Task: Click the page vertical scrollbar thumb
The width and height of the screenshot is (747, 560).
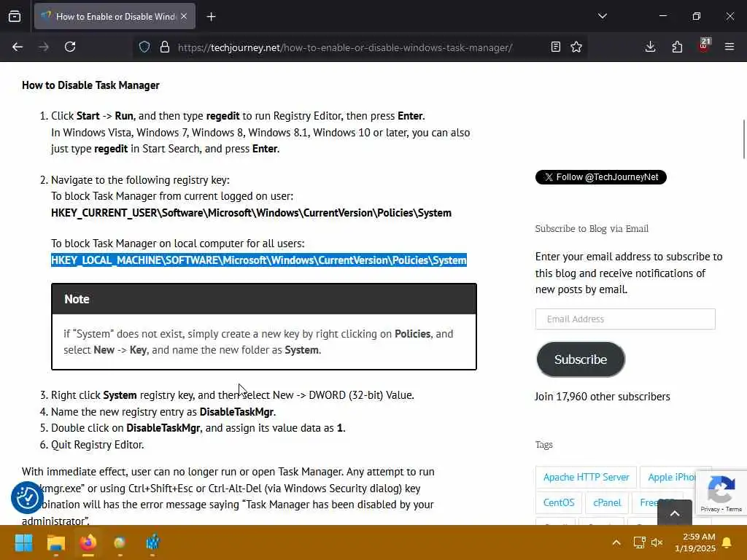Action: pyautogui.click(x=743, y=139)
